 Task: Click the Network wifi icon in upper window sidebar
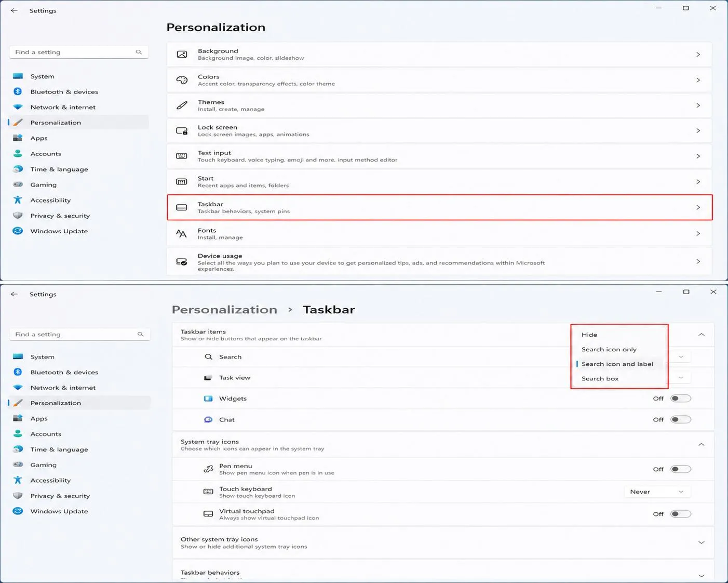point(18,107)
